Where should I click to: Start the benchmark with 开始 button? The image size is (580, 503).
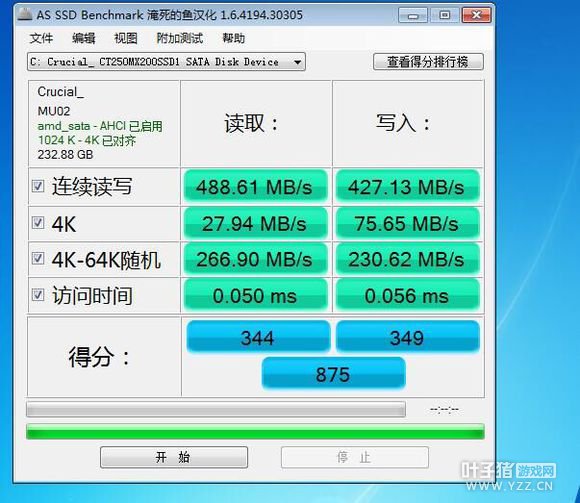[174, 457]
